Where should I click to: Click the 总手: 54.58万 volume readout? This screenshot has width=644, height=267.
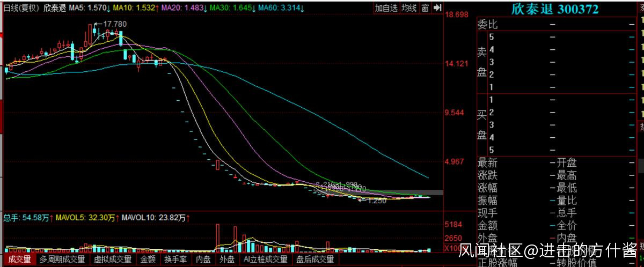[x=28, y=218]
